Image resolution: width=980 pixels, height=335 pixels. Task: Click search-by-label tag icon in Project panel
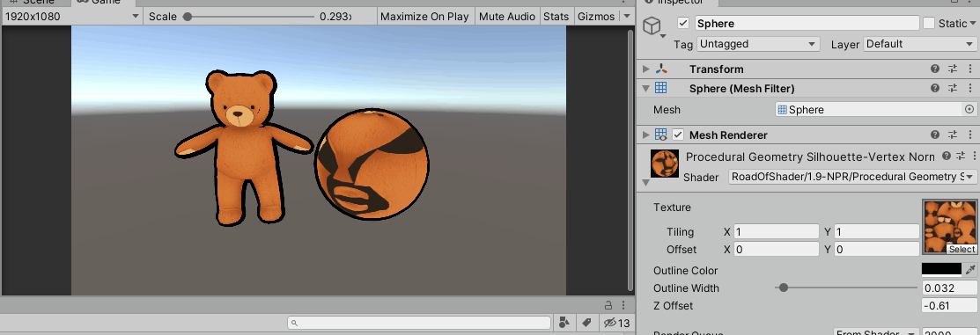coord(586,323)
